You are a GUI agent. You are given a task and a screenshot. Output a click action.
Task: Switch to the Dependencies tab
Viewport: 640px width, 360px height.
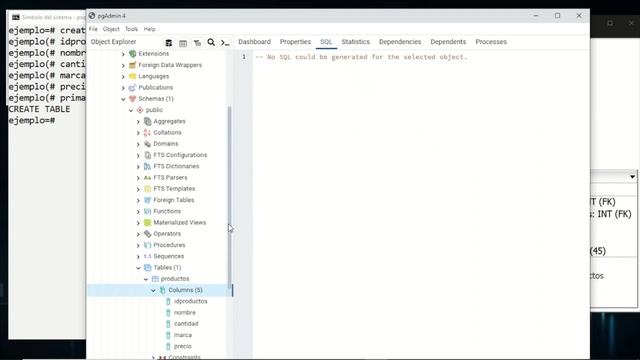coord(400,42)
